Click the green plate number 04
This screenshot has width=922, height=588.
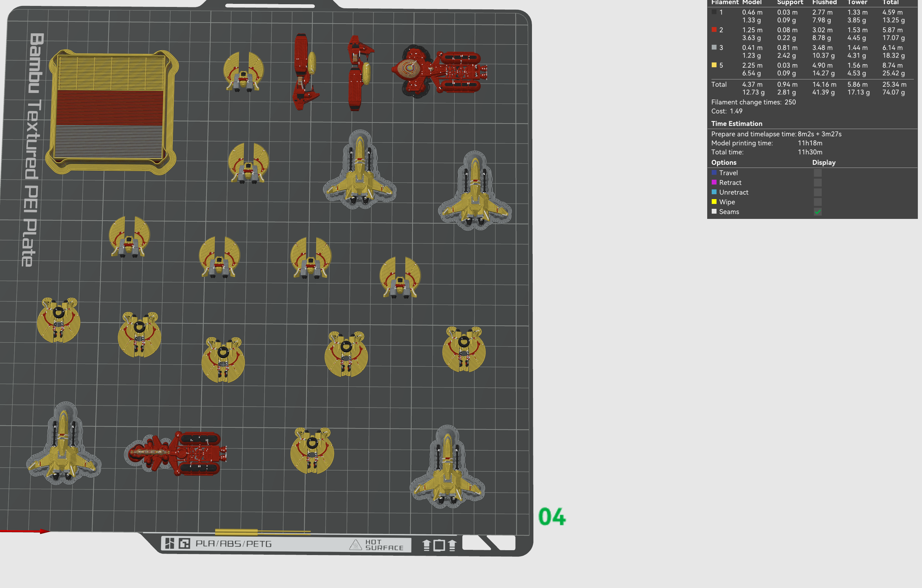[x=551, y=517]
